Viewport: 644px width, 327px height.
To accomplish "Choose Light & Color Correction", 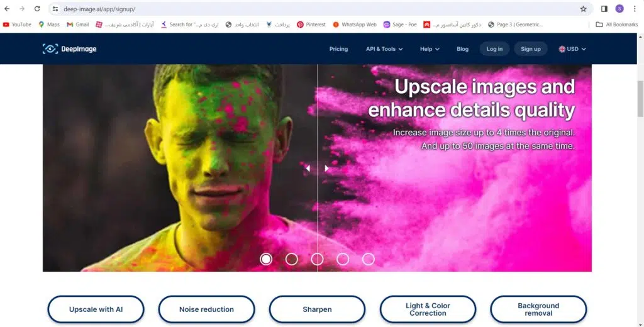I will tap(428, 309).
